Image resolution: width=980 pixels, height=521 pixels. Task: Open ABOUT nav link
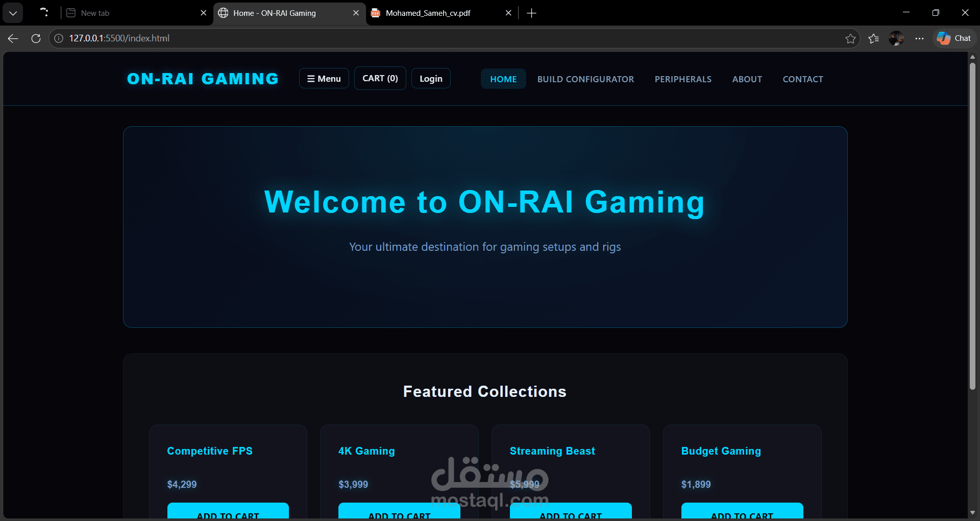pyautogui.click(x=747, y=79)
